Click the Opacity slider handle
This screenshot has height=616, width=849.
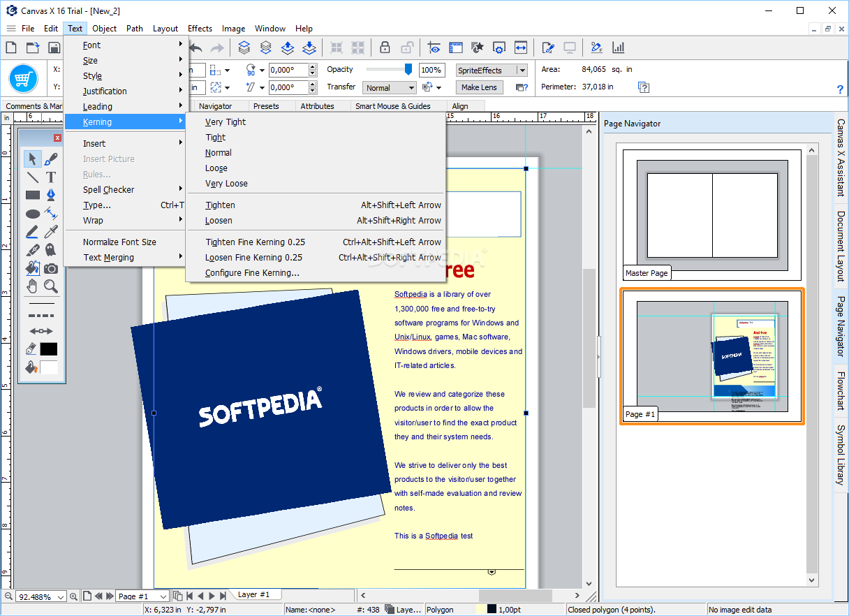[x=408, y=69]
